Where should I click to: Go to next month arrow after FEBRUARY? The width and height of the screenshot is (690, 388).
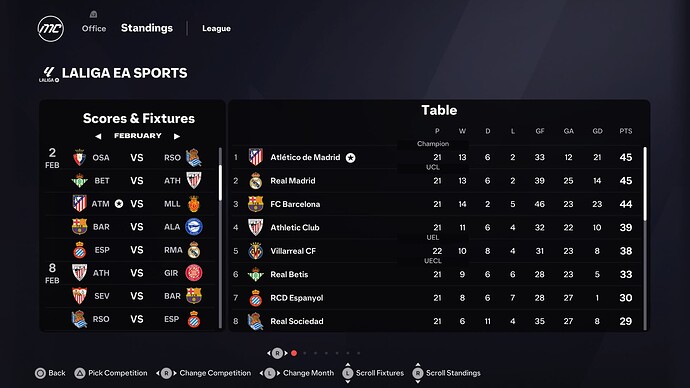pyautogui.click(x=177, y=136)
